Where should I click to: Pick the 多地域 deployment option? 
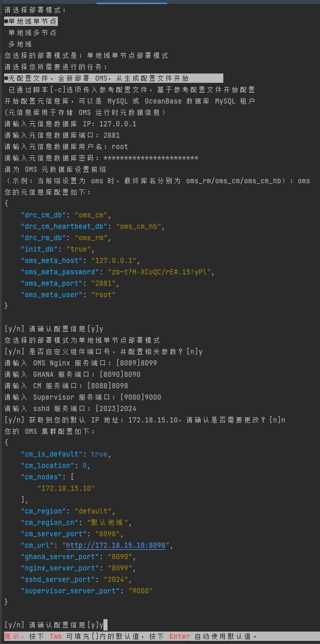click(x=20, y=44)
